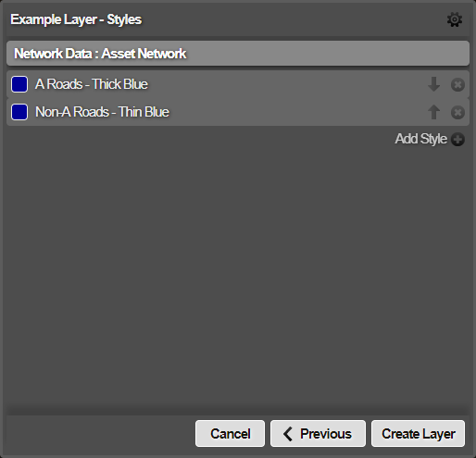Select the Non-A Roads - Thin Blue row

pyautogui.click(x=238, y=112)
